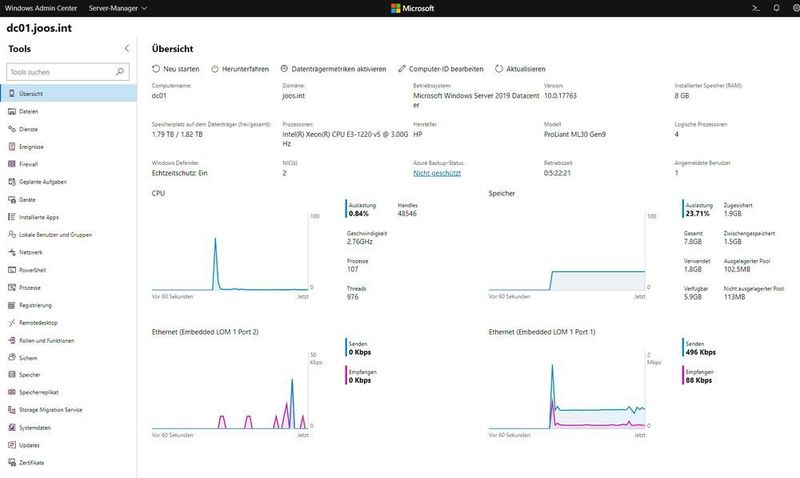The height and width of the screenshot is (478, 800).
Task: Click the Handles 48546 value
Action: [x=407, y=214]
